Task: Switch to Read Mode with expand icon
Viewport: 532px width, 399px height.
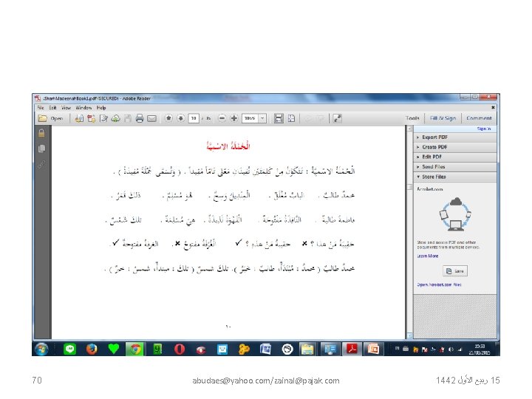Action: [x=337, y=118]
